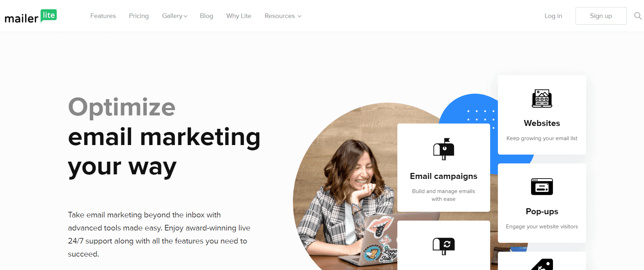The width and height of the screenshot is (644, 270).
Task: Open the Pricing page
Action: (x=139, y=16)
